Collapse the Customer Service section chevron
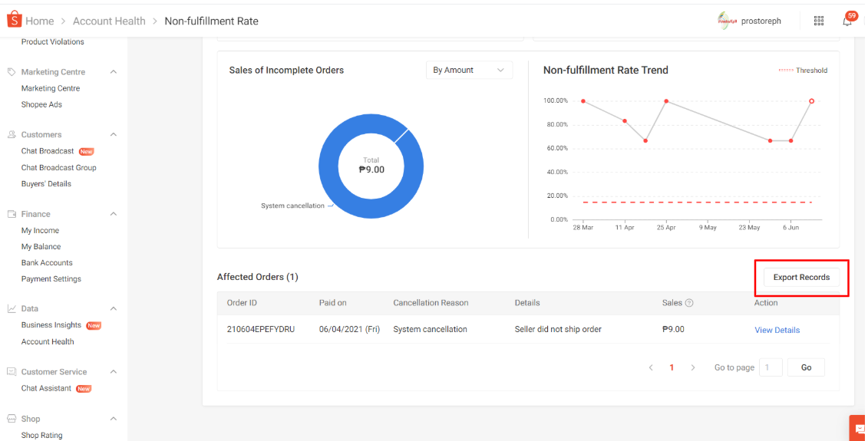The height and width of the screenshot is (441, 868). 114,372
